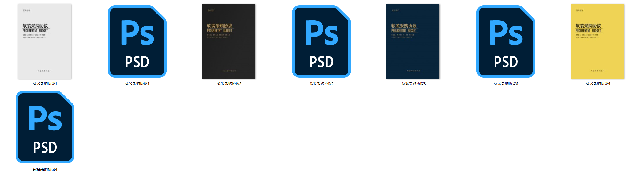This screenshot has width=644, height=182.
Task: Click the label 软装采购协议3 under the third PSD icon
Action: (x=506, y=84)
